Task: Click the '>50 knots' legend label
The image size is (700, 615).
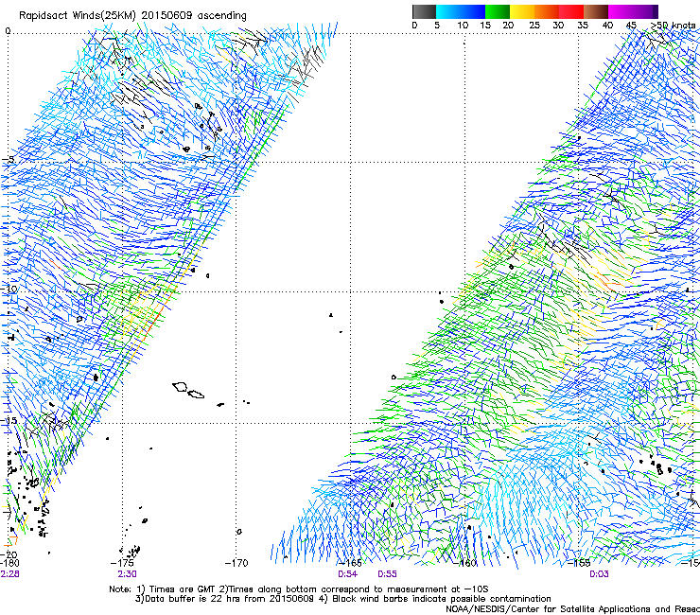Action: pos(673,26)
